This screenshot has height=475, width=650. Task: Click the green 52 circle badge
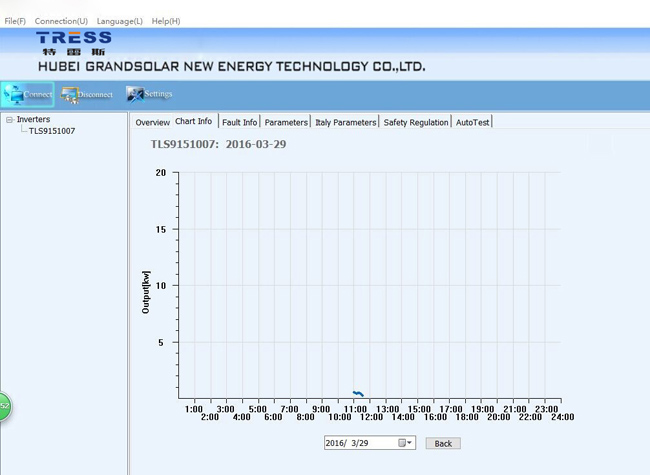click(5, 406)
